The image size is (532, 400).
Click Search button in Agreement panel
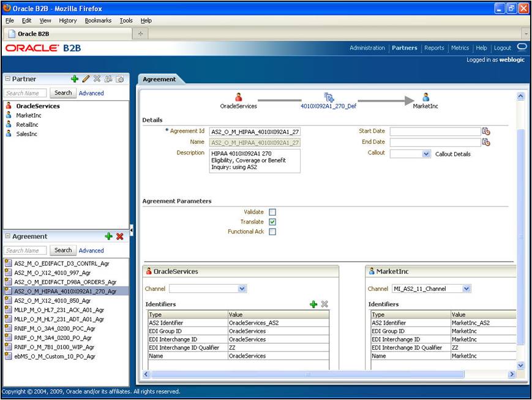click(x=63, y=251)
